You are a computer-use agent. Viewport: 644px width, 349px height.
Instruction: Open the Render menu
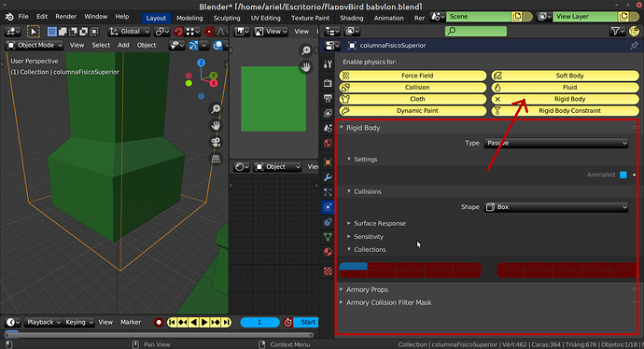click(66, 17)
